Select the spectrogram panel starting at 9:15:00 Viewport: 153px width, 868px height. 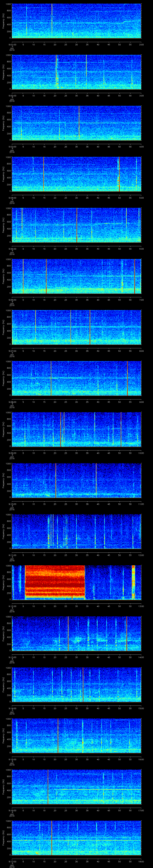tap(76, 736)
